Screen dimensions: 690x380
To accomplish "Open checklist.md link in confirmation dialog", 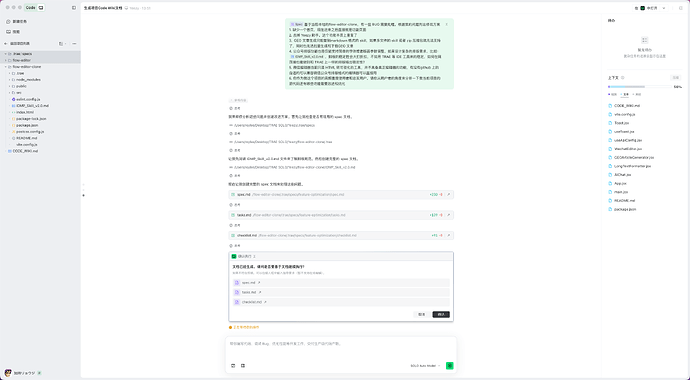I will coord(341,302).
